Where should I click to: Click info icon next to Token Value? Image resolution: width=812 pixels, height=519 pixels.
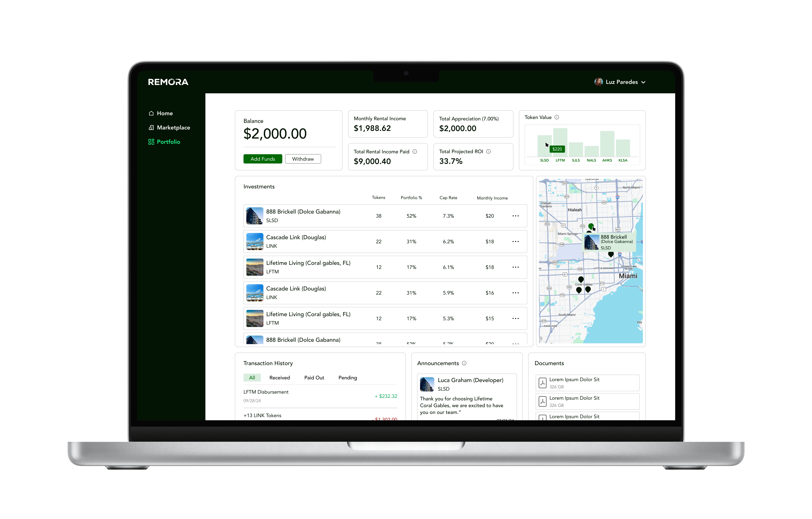557,117
